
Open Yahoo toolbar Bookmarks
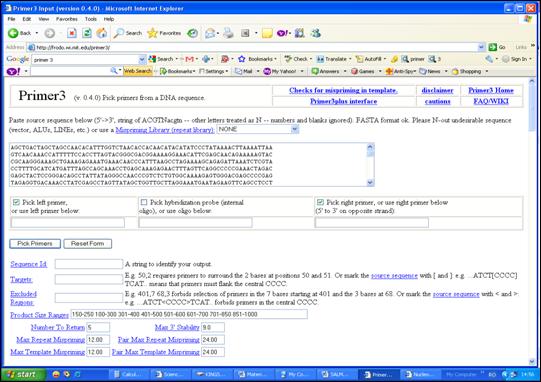pos(177,71)
